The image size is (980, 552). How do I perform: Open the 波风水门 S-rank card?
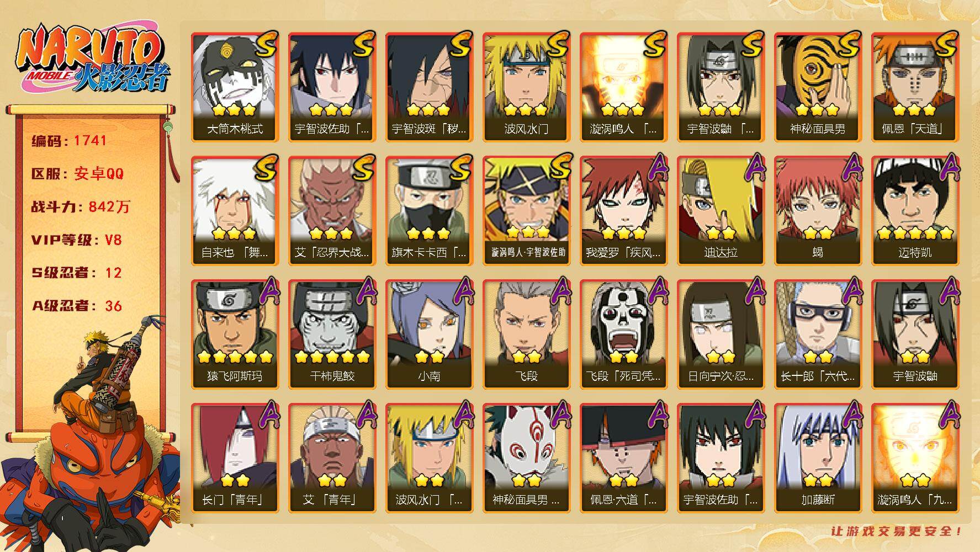coord(526,87)
